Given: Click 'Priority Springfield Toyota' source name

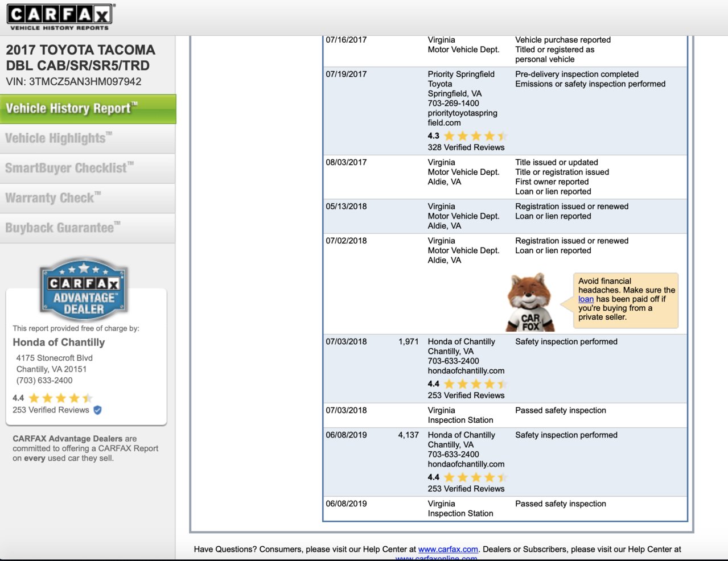Looking at the screenshot, I should point(461,79).
